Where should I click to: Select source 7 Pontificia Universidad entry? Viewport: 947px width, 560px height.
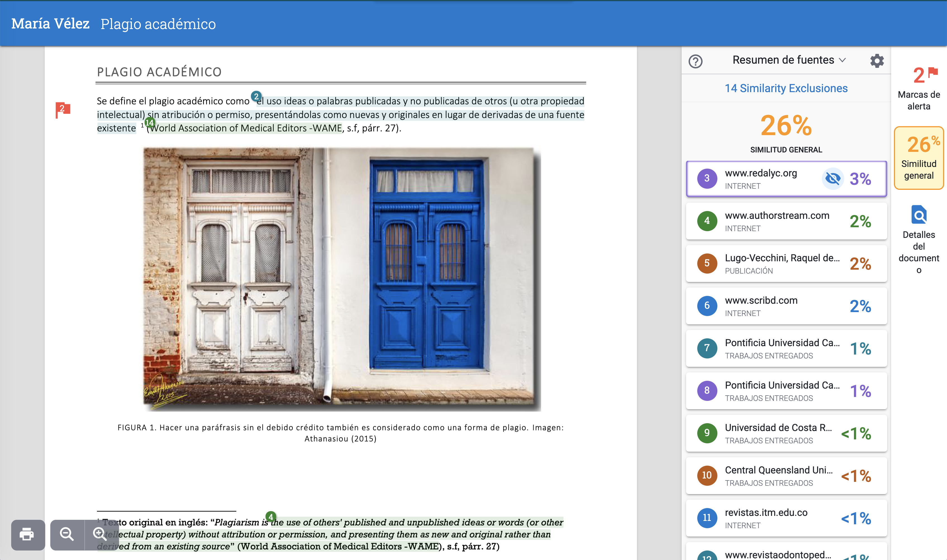pyautogui.click(x=786, y=348)
